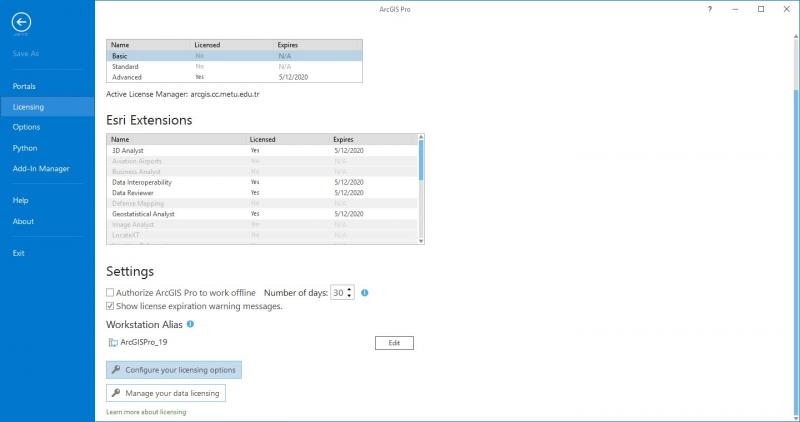Click the ArcGISPro_19 workstation alias text

pos(144,342)
